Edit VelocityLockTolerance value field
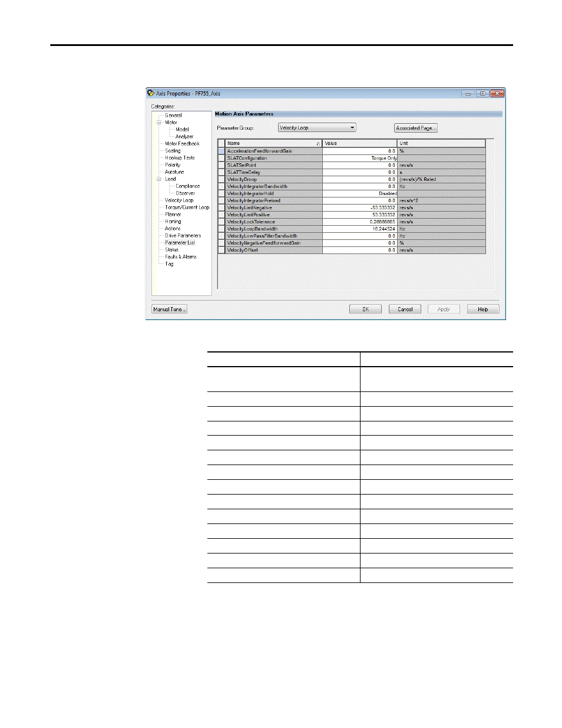This screenshot has width=562, height=728. click(359, 222)
